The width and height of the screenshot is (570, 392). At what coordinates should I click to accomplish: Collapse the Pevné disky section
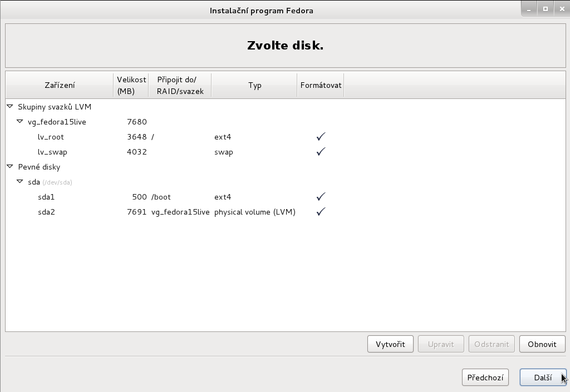[10, 166]
